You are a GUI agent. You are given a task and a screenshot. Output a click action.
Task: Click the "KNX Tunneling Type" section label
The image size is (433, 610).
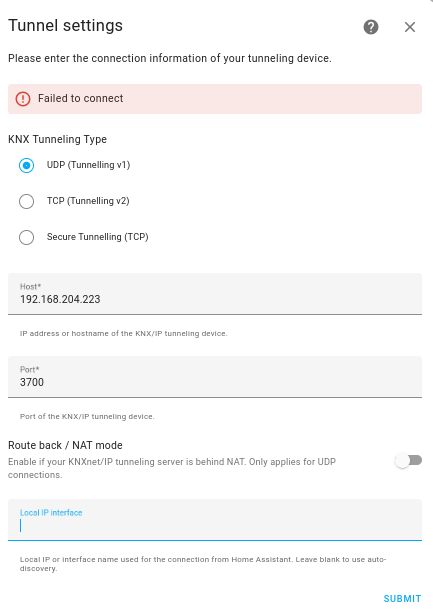click(x=57, y=139)
